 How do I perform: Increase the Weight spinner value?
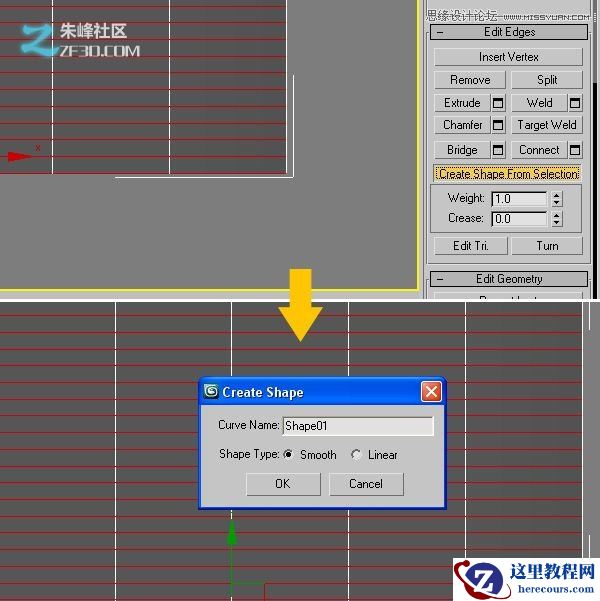click(x=557, y=195)
